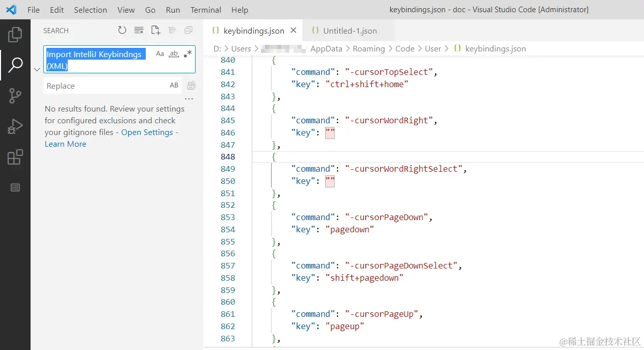The image size is (644, 350).
Task: Click the User breadcrumb segment
Action: tap(433, 49)
